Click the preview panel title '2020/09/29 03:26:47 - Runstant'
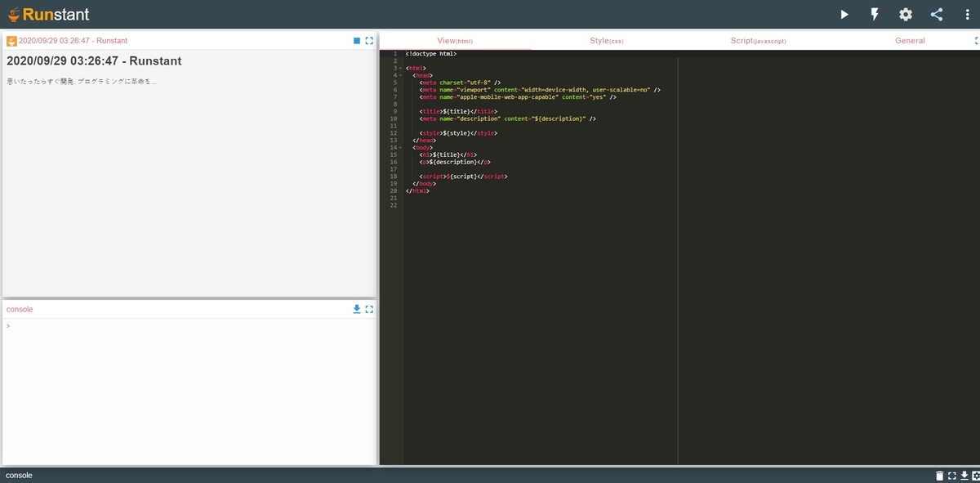 click(x=73, y=41)
